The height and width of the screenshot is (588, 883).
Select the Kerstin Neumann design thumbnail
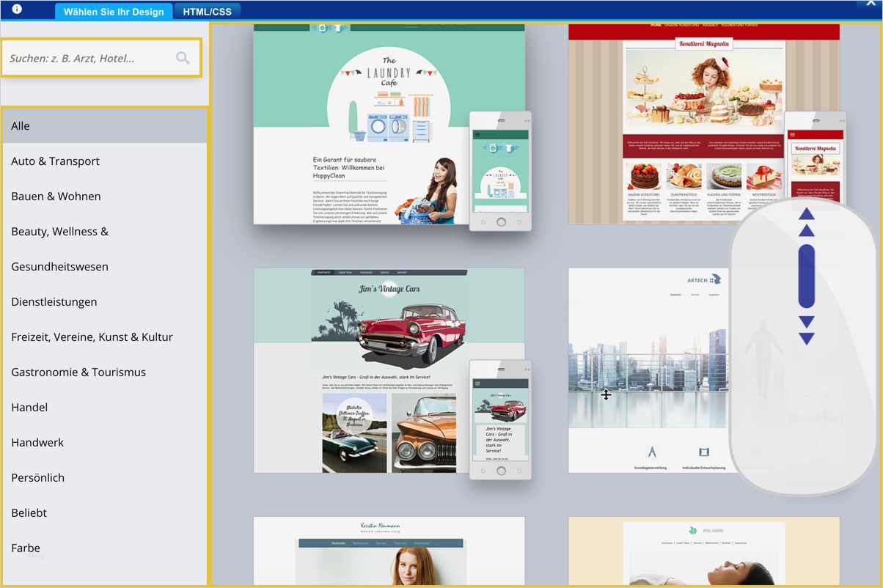point(389,551)
